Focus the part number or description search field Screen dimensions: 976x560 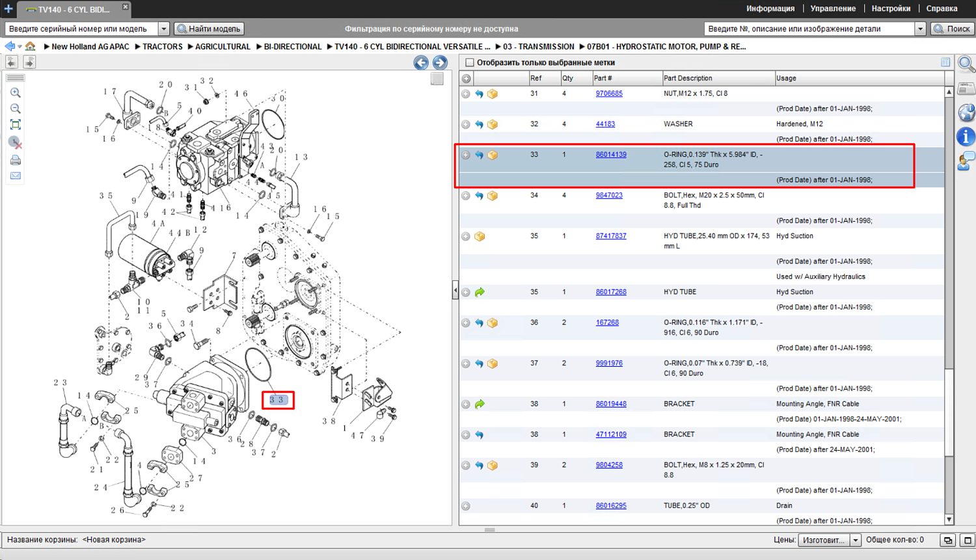[809, 29]
